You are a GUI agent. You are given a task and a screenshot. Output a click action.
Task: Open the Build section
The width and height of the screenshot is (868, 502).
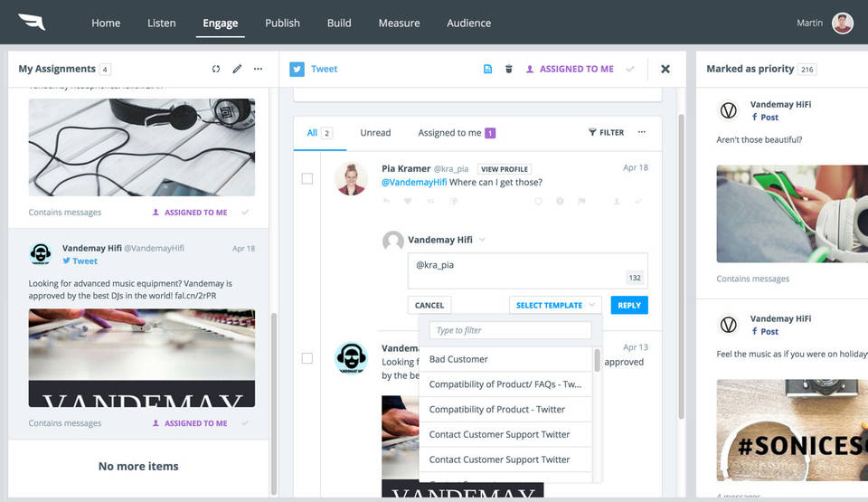click(339, 23)
